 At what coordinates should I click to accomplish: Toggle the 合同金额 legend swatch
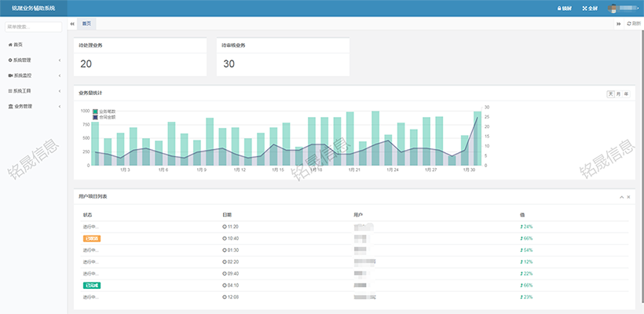click(x=95, y=117)
